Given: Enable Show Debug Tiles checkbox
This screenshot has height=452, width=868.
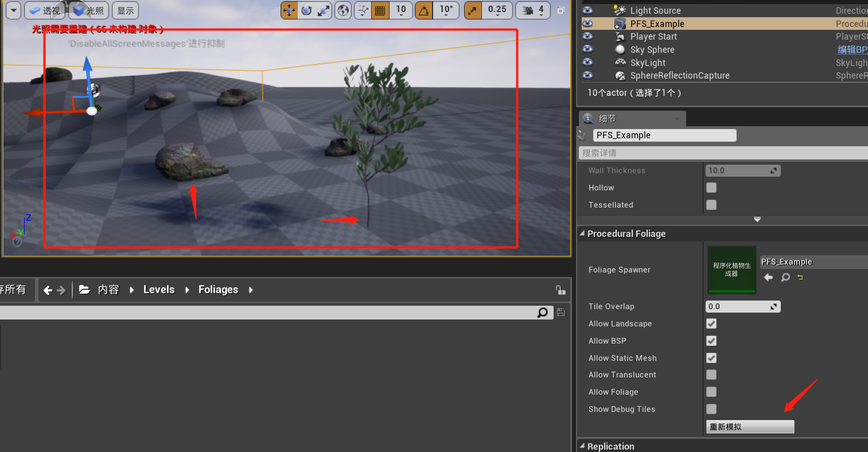Looking at the screenshot, I should pyautogui.click(x=711, y=409).
